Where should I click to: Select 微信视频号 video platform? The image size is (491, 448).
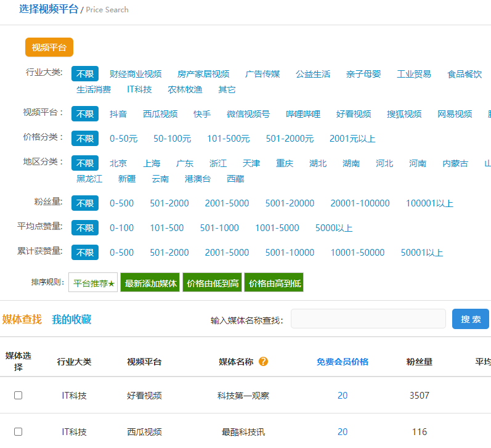tap(248, 114)
